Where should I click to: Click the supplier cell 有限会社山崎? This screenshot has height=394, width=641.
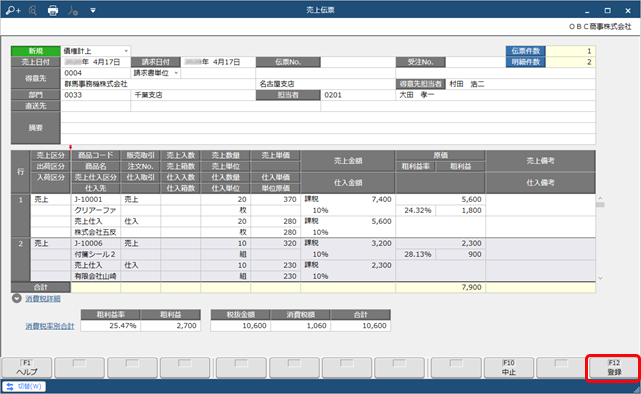point(96,276)
